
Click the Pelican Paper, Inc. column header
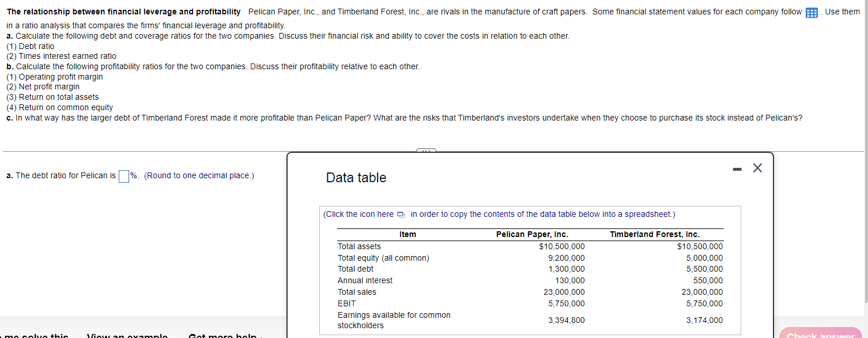coord(532,234)
